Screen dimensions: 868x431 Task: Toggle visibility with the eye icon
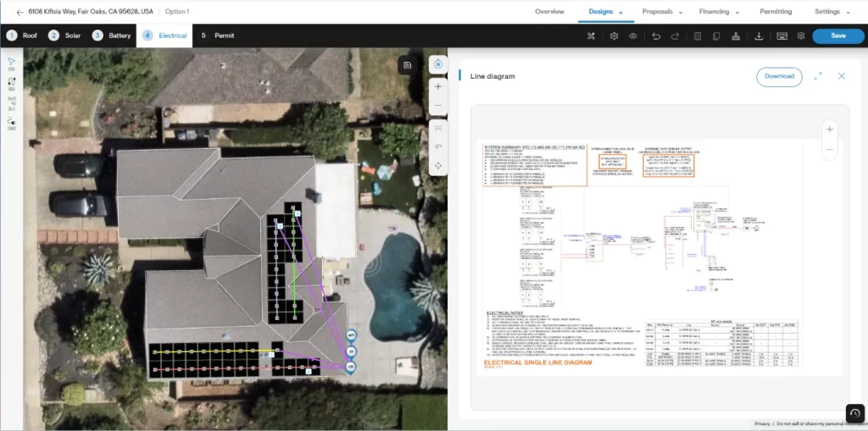pos(632,36)
